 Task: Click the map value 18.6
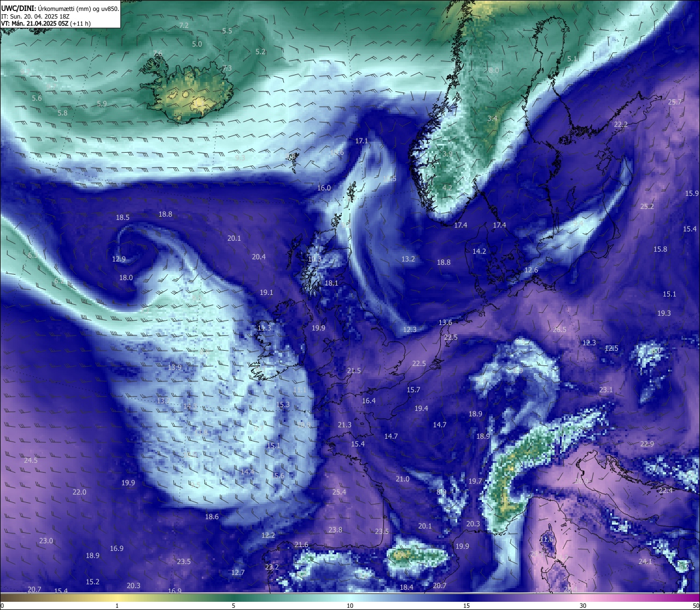[212, 517]
